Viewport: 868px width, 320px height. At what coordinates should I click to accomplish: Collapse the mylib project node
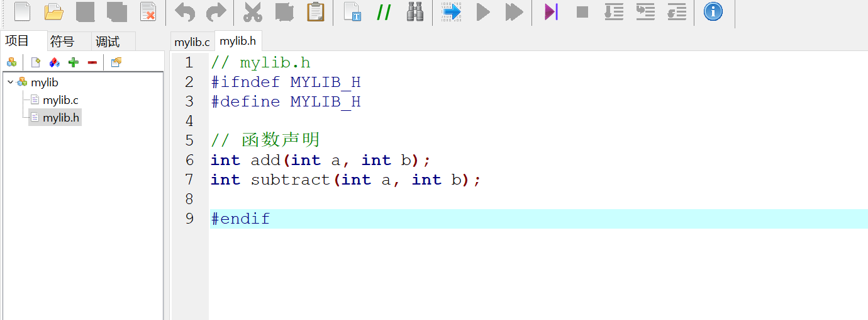pos(10,83)
